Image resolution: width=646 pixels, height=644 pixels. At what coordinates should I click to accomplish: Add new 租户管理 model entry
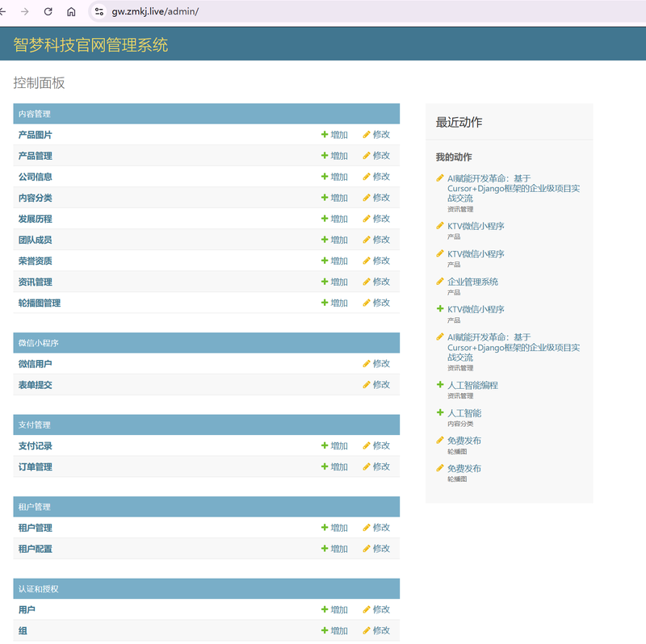click(x=334, y=528)
